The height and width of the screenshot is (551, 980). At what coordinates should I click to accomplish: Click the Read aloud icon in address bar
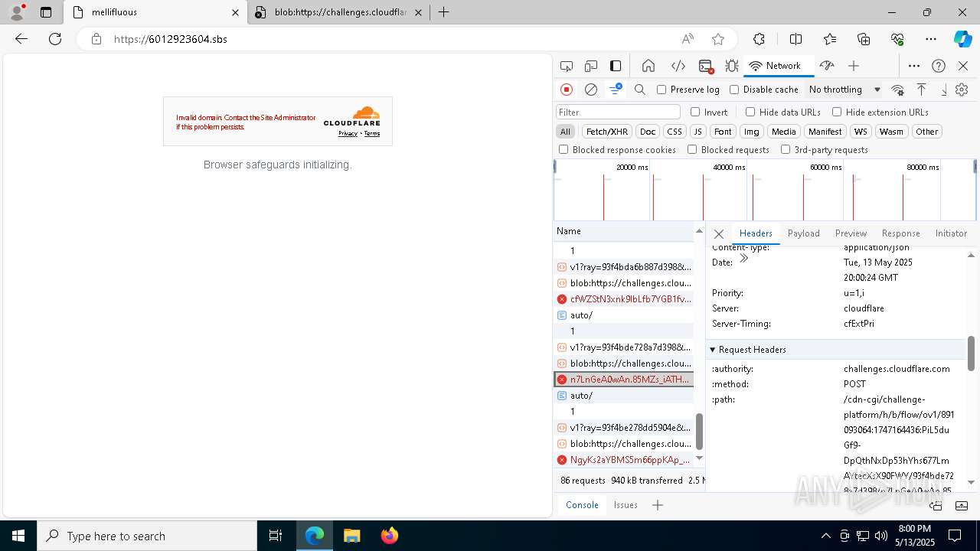point(688,39)
